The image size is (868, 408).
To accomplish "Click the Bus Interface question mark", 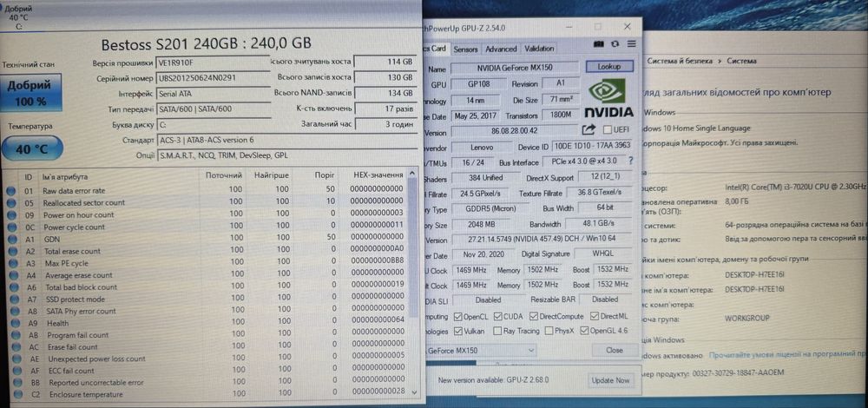I will [630, 161].
